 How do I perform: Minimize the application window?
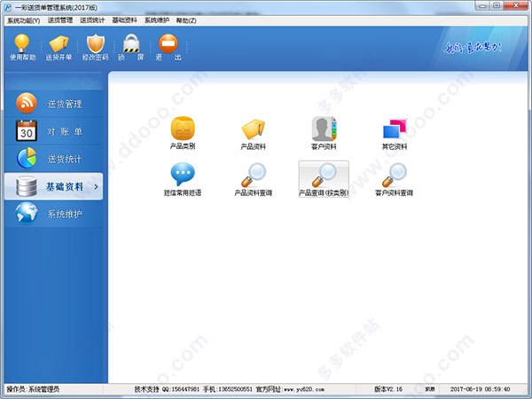482,5
